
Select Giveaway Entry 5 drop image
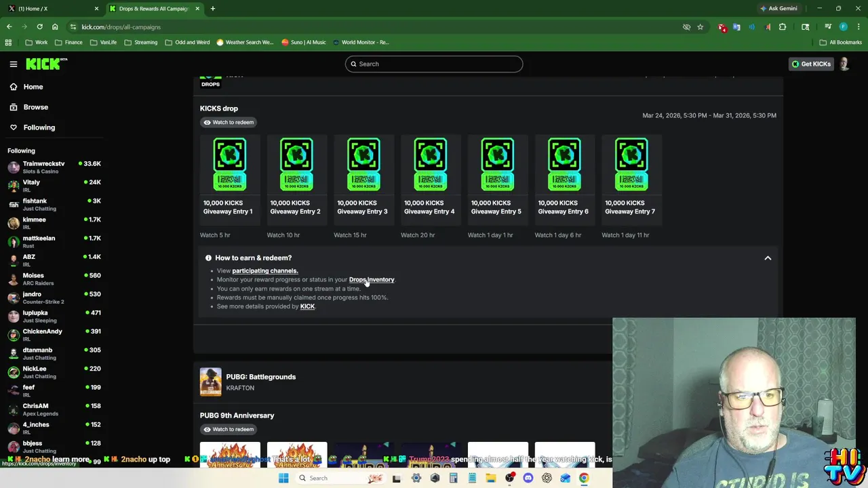coord(497,165)
